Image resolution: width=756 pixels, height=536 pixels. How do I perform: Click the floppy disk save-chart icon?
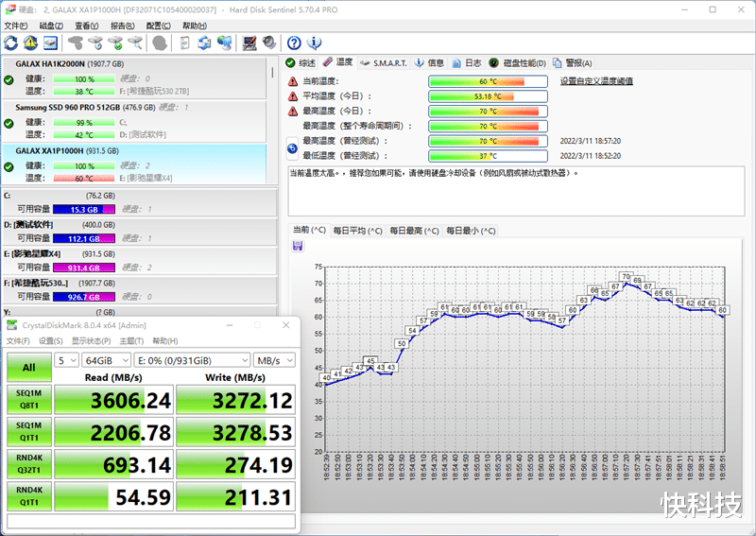point(298,246)
